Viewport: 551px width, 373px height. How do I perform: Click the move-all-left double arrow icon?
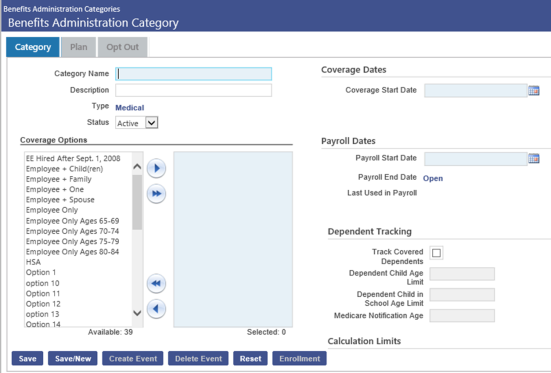point(156,283)
